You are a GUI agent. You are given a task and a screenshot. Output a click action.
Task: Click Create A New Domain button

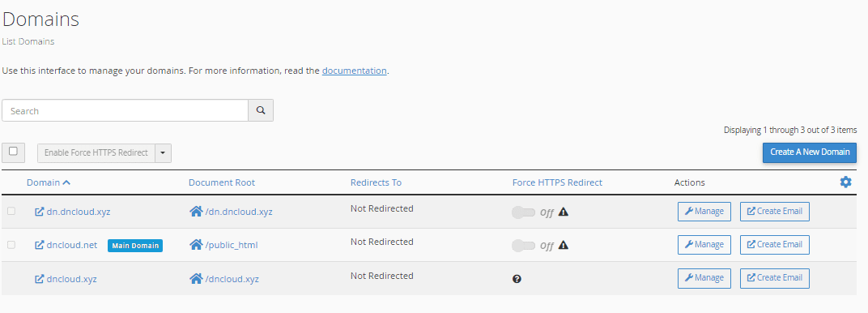810,152
